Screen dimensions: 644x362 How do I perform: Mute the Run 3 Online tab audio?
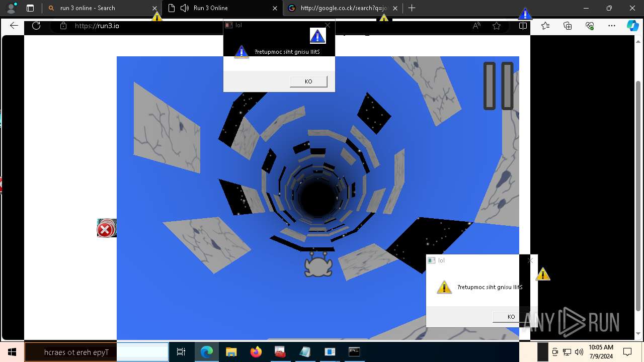[185, 8]
